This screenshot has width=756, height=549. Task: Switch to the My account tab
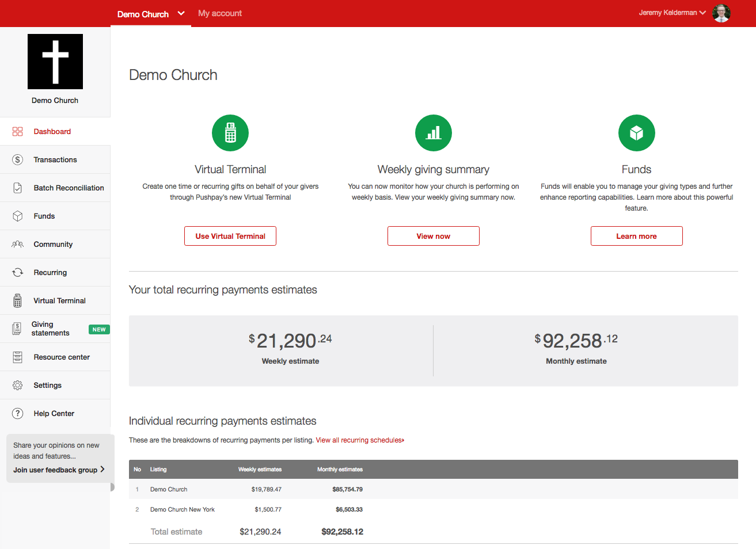click(x=219, y=13)
